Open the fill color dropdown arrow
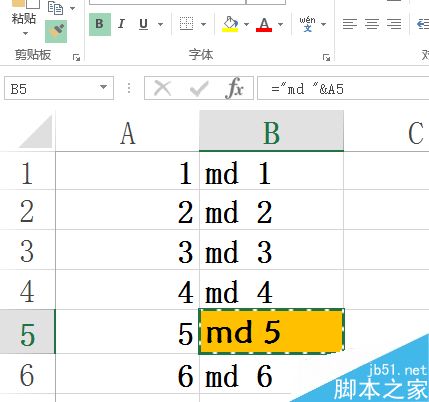Image resolution: width=429 pixels, height=402 pixels. tap(246, 24)
